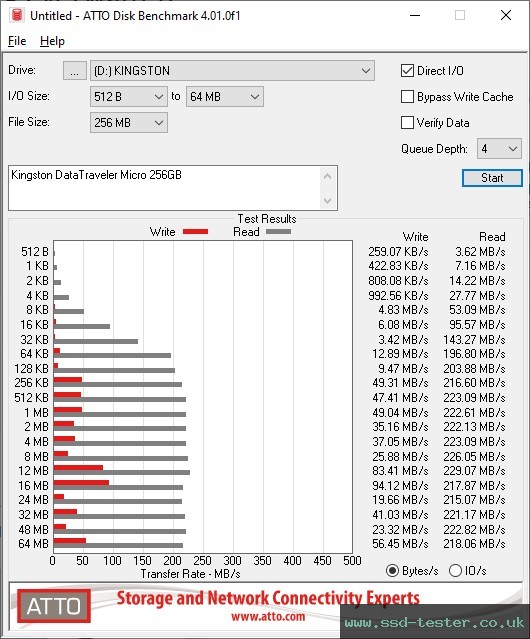Click the www.atto.com link in banner
This screenshot has width=530, height=639.
(x=268, y=616)
